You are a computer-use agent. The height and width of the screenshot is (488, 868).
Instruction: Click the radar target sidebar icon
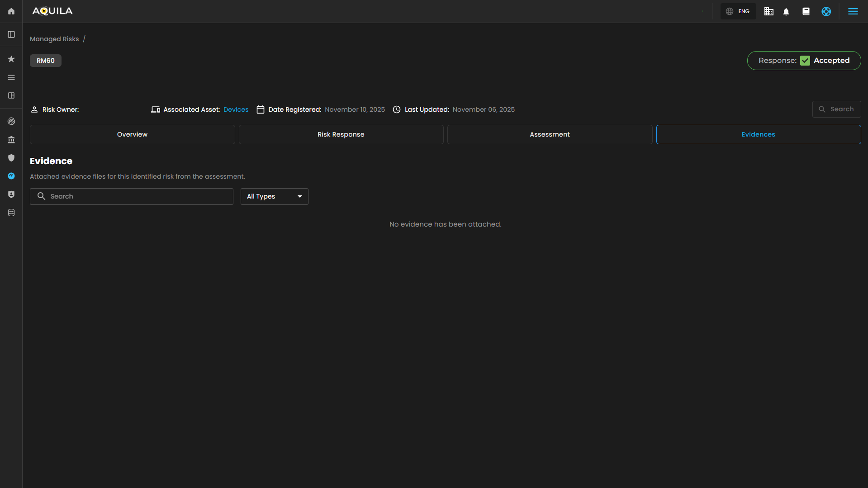click(x=11, y=121)
